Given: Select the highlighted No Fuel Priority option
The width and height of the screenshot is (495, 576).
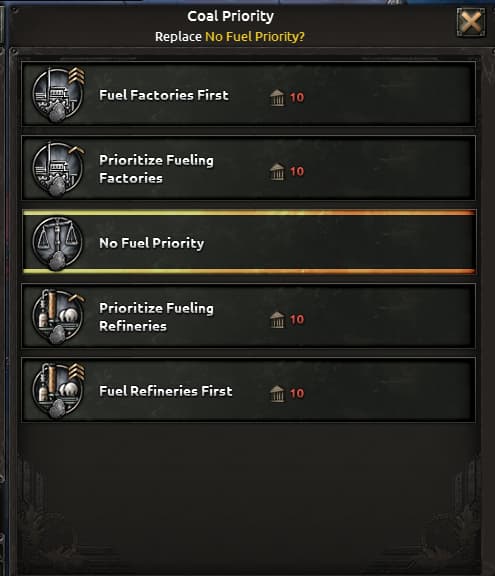Looking at the screenshot, I should 249,242.
